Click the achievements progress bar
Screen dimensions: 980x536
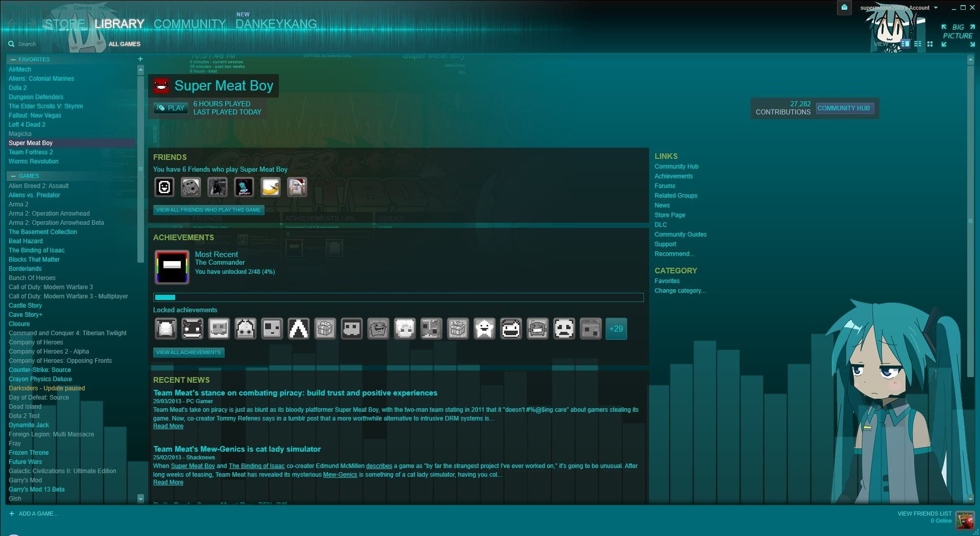(398, 297)
